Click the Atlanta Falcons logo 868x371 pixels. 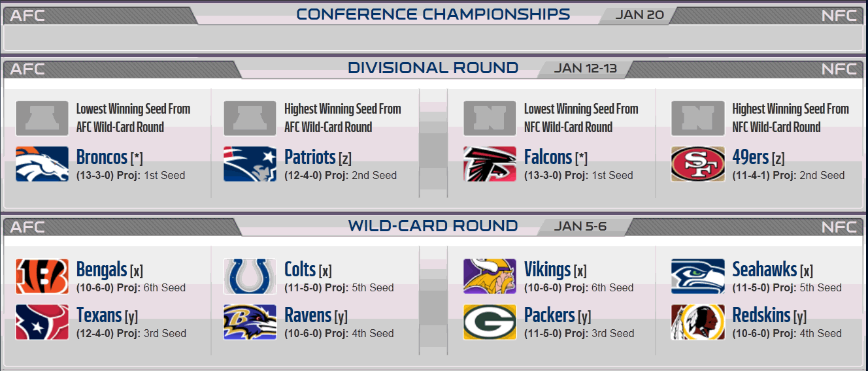[490, 164]
